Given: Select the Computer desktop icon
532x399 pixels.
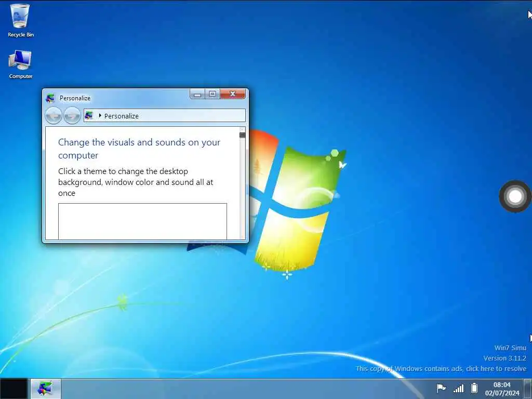Looking at the screenshot, I should (x=20, y=64).
